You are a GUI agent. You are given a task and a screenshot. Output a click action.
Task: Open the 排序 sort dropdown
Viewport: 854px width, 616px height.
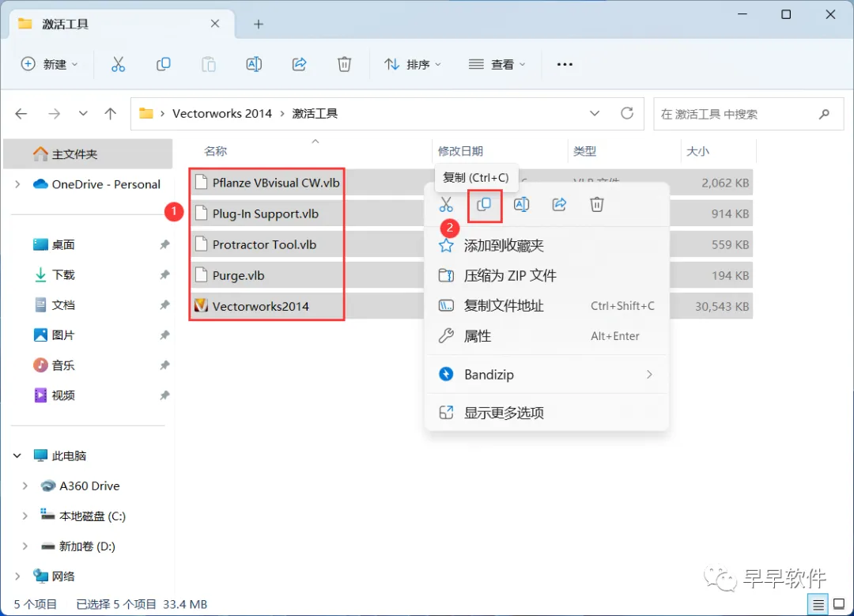pos(412,64)
